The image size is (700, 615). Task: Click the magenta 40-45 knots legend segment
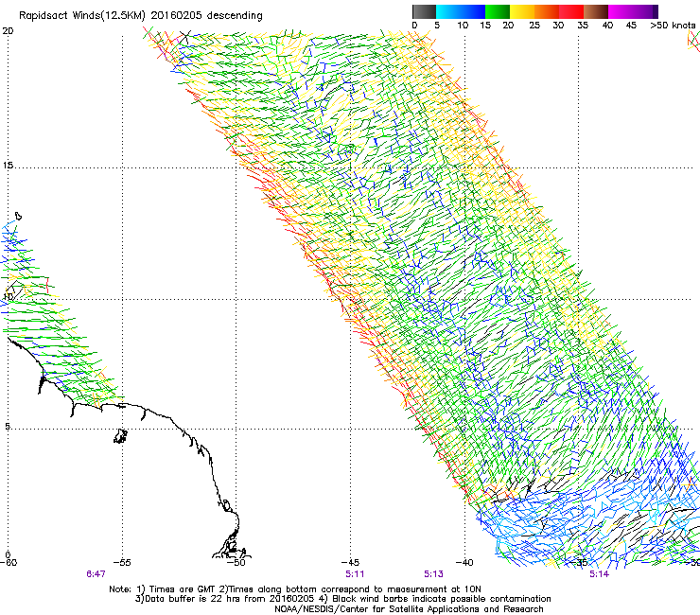[621, 11]
